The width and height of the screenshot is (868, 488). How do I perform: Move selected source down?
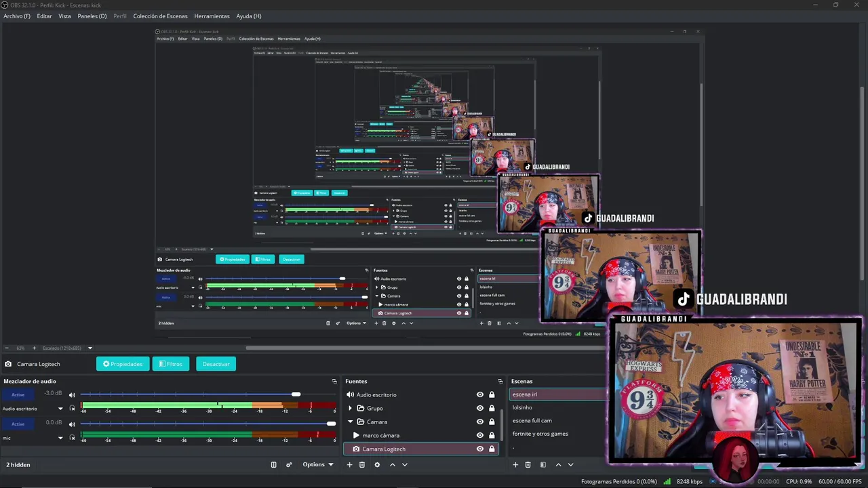pyautogui.click(x=405, y=465)
